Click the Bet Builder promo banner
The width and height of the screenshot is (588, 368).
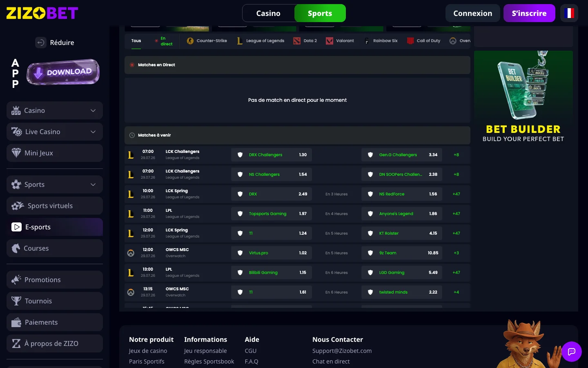coord(523,98)
